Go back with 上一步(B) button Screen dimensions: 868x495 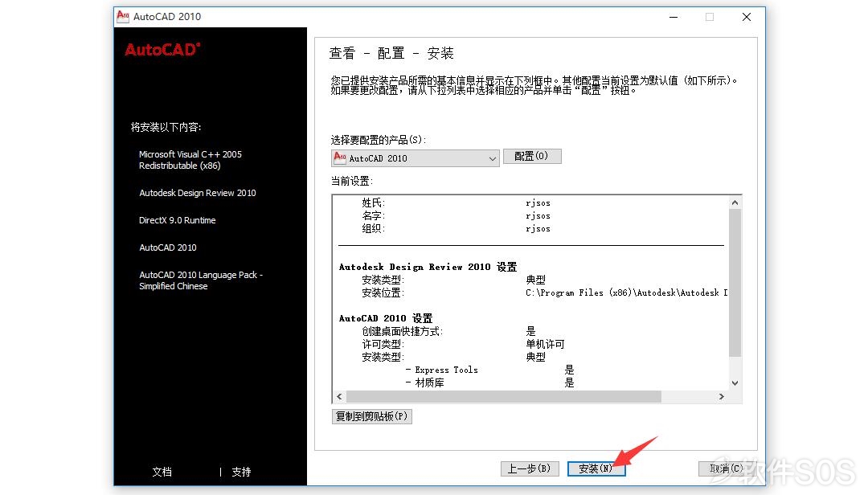(x=530, y=468)
